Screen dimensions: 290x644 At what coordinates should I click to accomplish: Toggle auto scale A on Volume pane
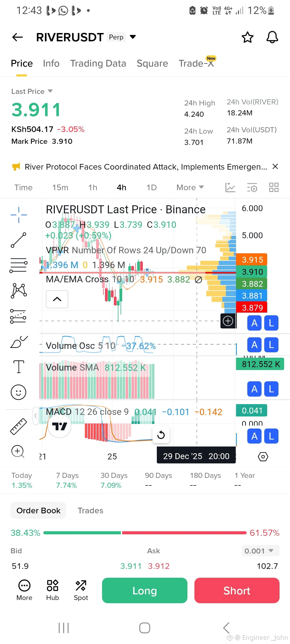254,389
